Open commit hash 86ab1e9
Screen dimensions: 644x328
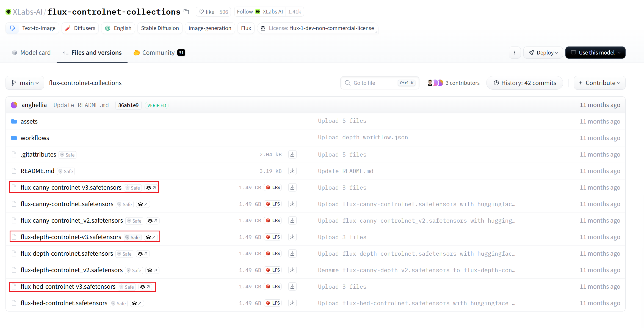coord(128,105)
